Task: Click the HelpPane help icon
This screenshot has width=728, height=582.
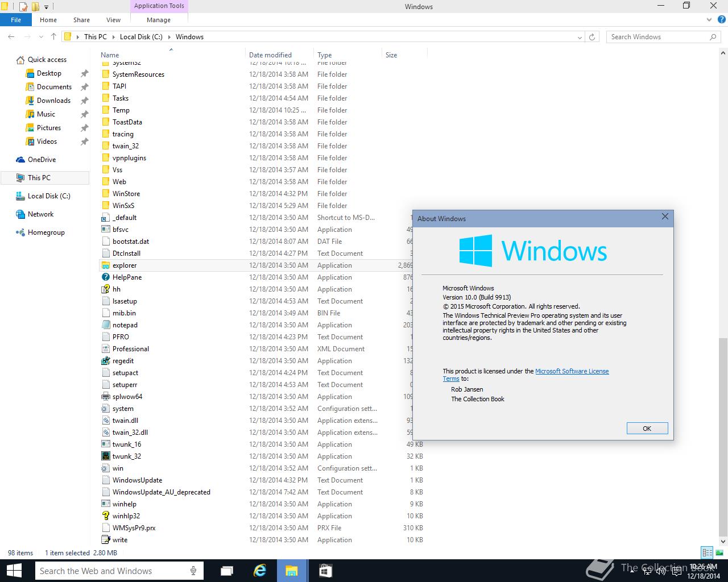Action: click(105, 277)
